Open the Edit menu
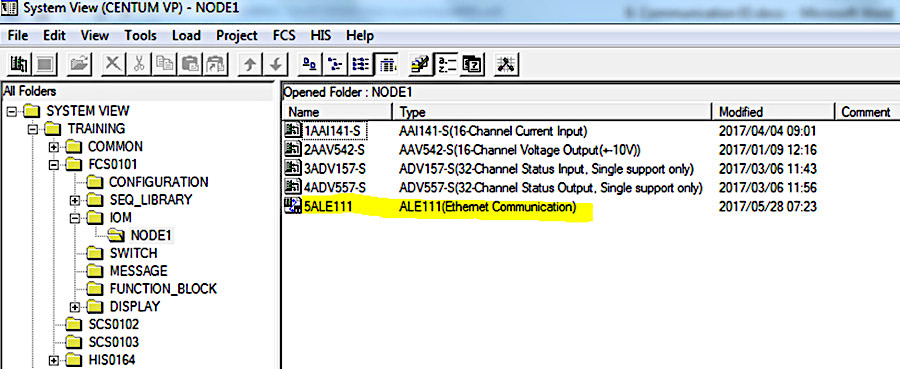 pos(55,36)
